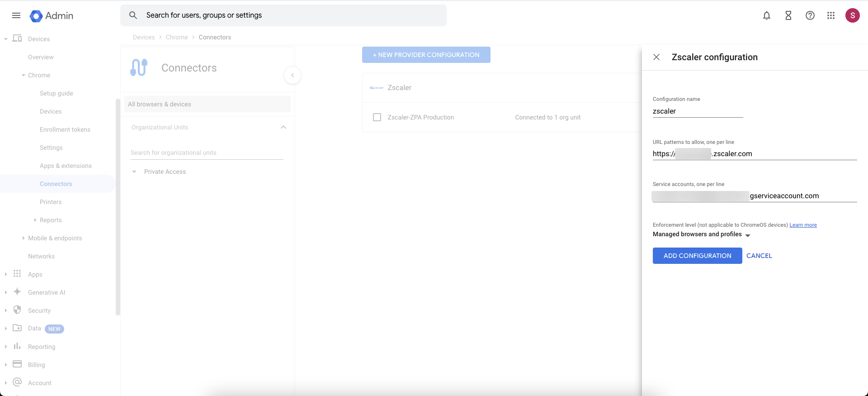Click the Zscaler provider logo
Viewport: 868px width, 396px height.
coord(377,88)
